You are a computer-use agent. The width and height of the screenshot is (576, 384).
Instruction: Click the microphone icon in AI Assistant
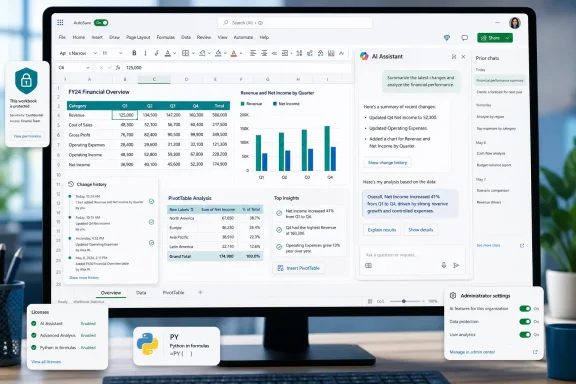click(444, 265)
